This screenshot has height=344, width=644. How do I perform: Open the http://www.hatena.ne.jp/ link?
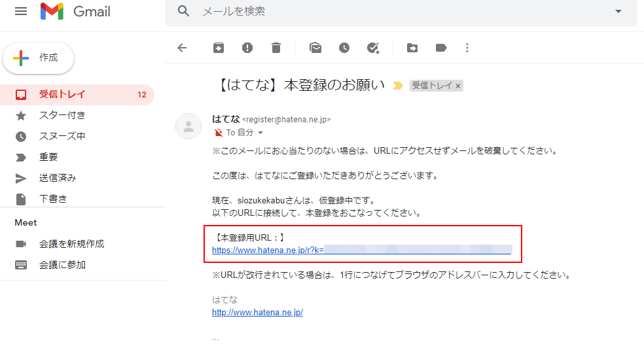pyautogui.click(x=257, y=312)
